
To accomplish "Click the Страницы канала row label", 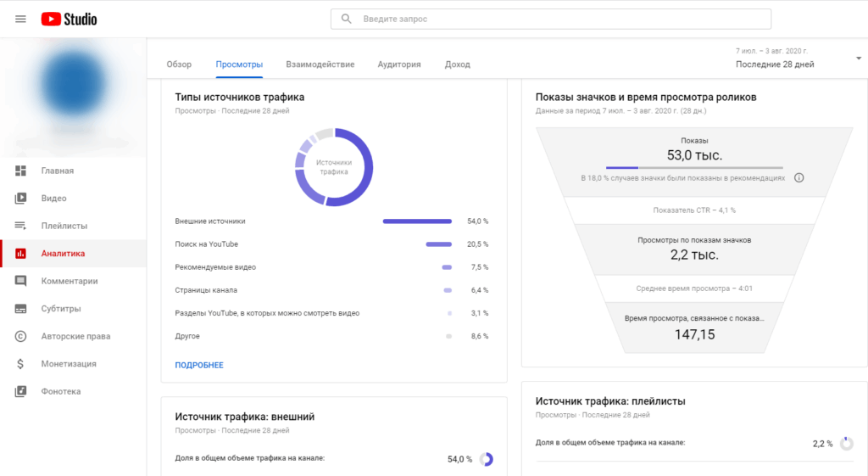I will [206, 290].
